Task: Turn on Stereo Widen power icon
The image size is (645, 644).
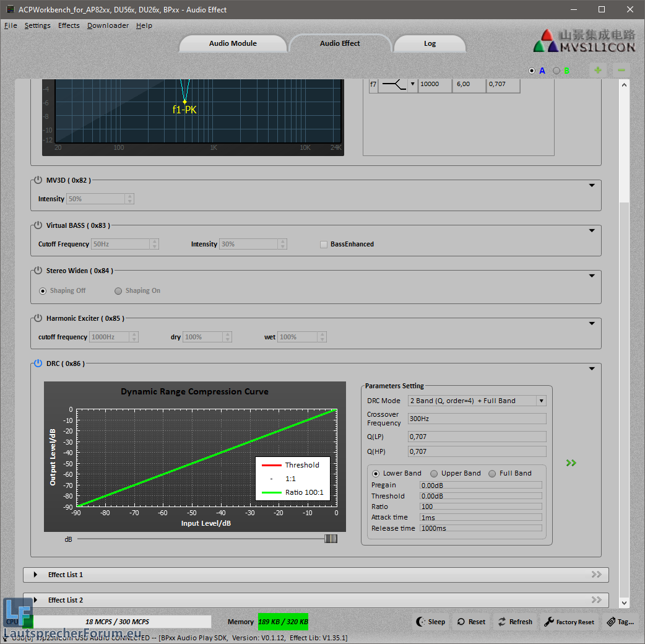Action: click(x=38, y=271)
